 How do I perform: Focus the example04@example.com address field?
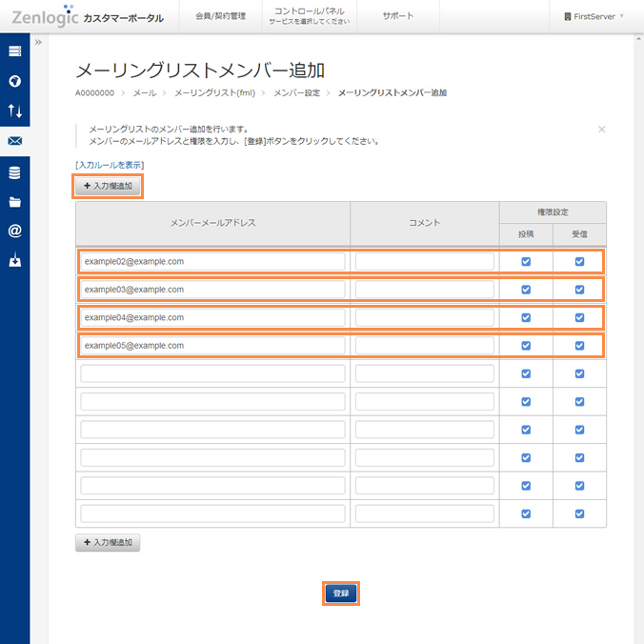click(212, 317)
